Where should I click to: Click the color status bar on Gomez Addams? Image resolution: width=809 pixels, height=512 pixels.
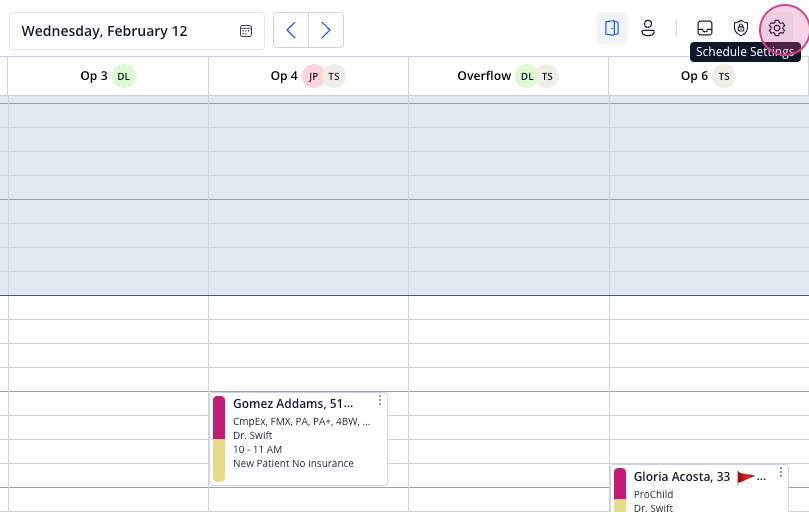pyautogui.click(x=219, y=439)
